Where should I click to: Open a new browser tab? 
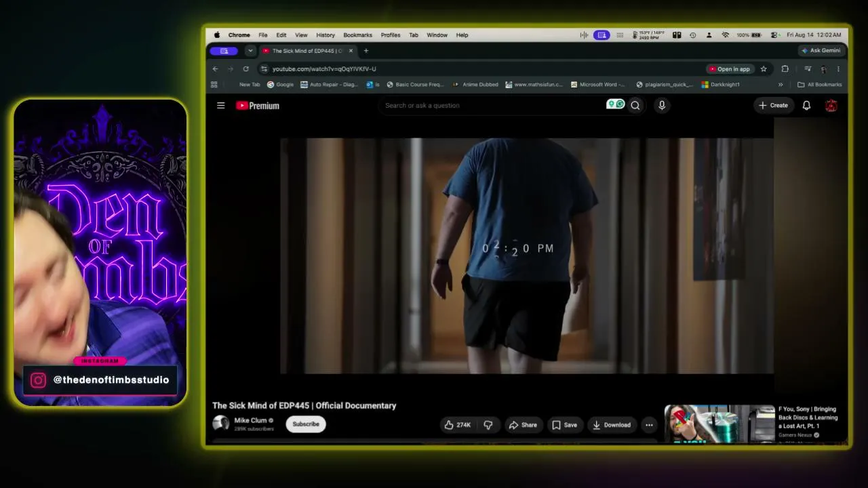pos(366,51)
